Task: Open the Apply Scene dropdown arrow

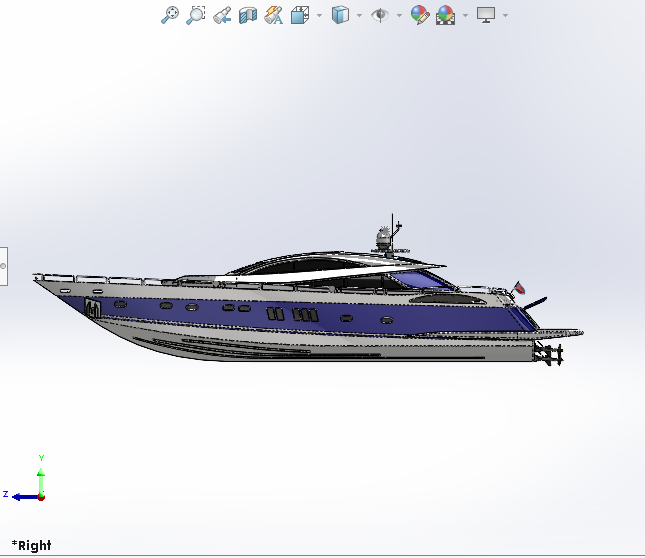Action: [465, 15]
